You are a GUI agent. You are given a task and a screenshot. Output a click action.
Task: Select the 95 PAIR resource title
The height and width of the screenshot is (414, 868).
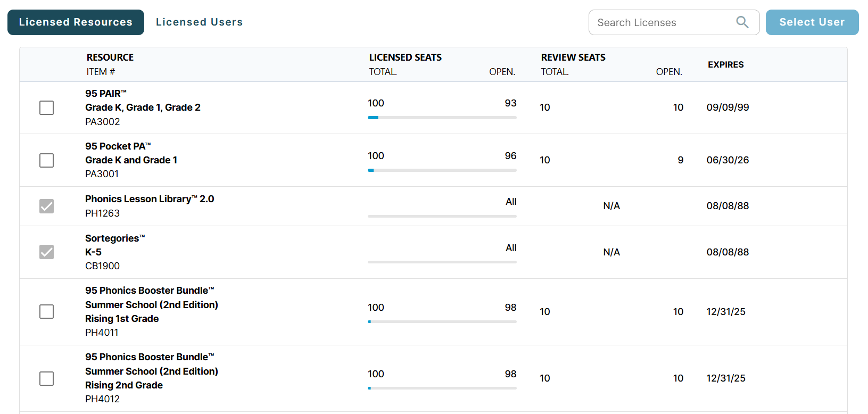(106, 94)
